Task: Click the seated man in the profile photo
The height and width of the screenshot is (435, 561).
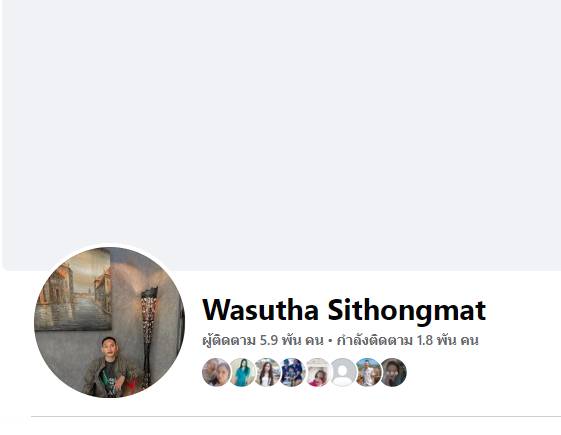Action: 109,367
